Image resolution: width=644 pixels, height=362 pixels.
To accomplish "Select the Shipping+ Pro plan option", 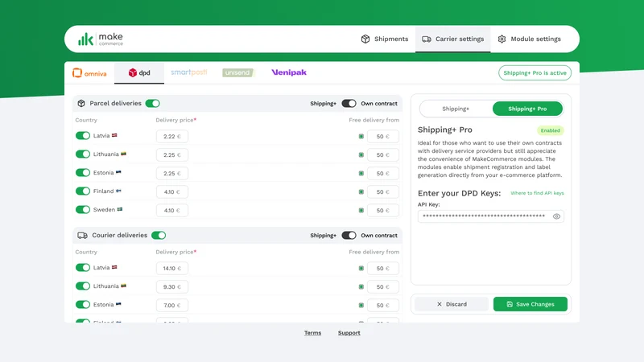I will [x=527, y=109].
